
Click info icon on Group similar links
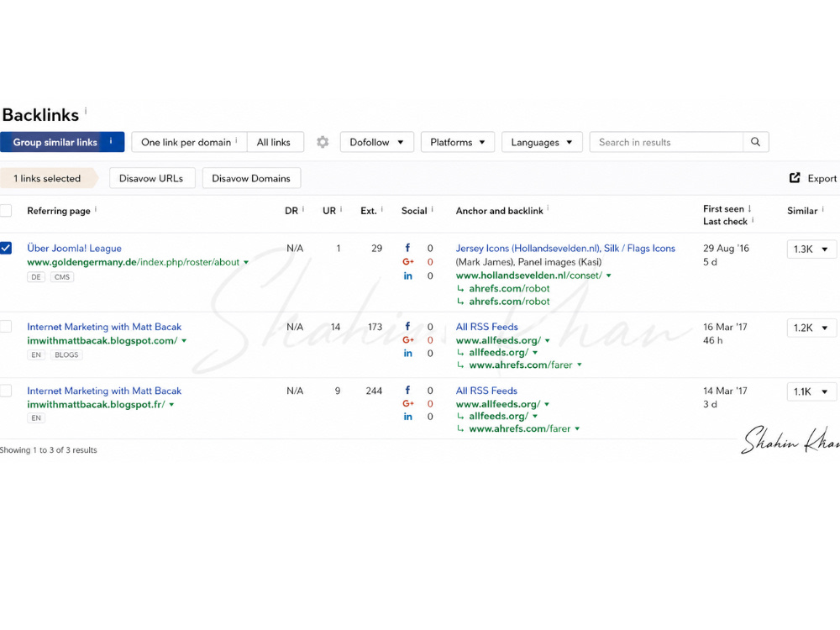[x=111, y=141]
